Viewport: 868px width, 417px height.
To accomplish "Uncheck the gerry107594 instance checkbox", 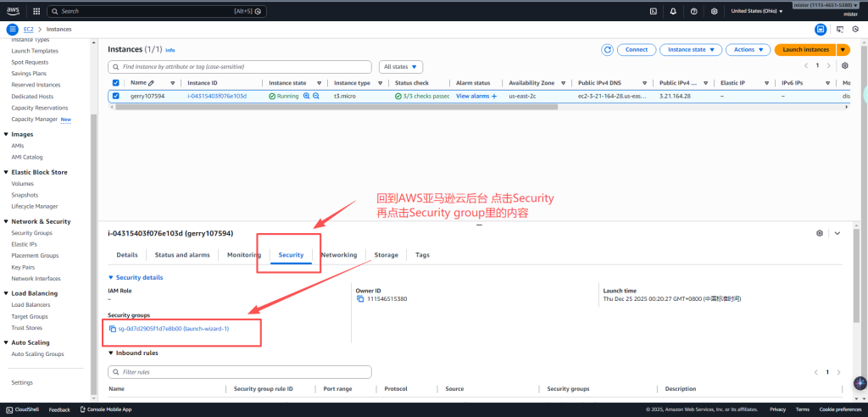I will (115, 96).
